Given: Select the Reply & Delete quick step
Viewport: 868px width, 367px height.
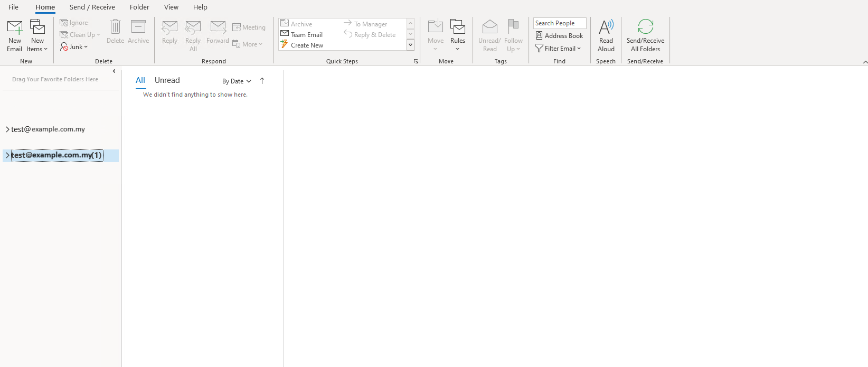Looking at the screenshot, I should tap(370, 34).
